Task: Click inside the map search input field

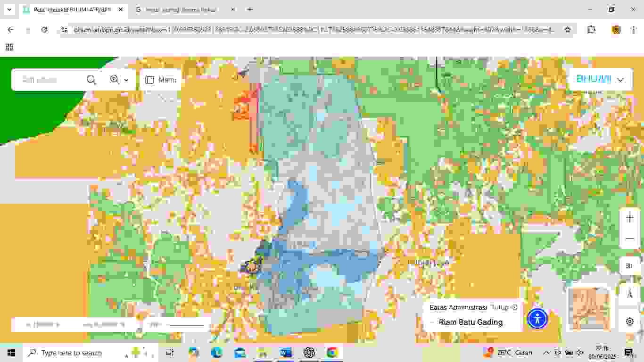Action: pos(50,80)
